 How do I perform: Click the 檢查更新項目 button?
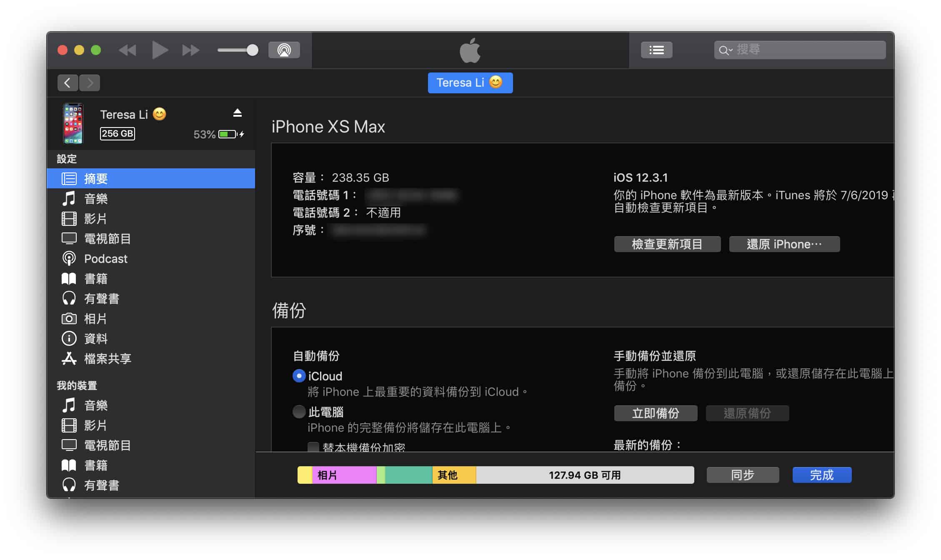[667, 244]
